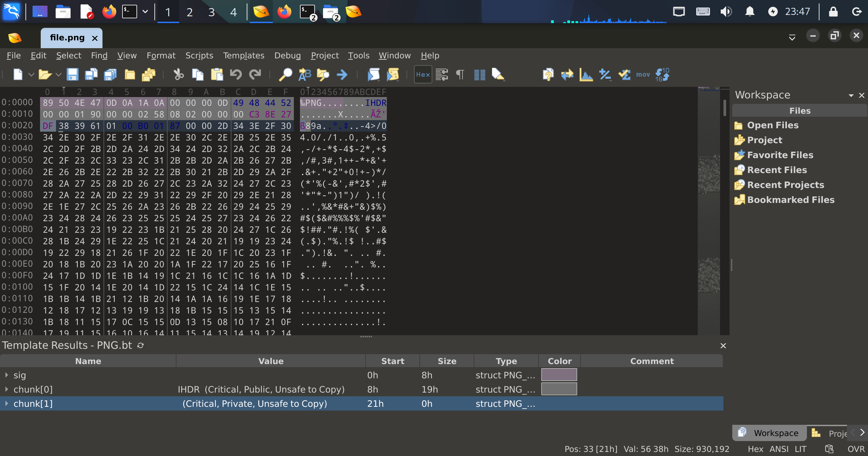Toggle show whitespace pilcrow icon
Screen dimensions: 868x456
[x=460, y=74]
